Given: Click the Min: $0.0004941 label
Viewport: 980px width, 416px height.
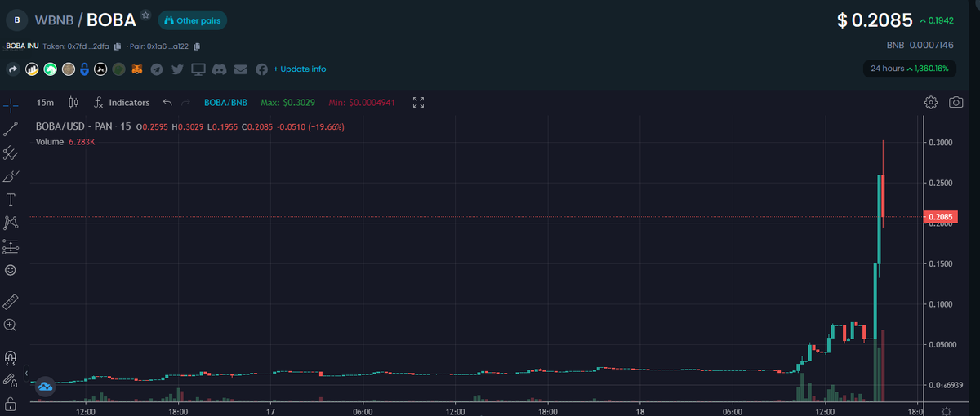Looking at the screenshot, I should (362, 103).
